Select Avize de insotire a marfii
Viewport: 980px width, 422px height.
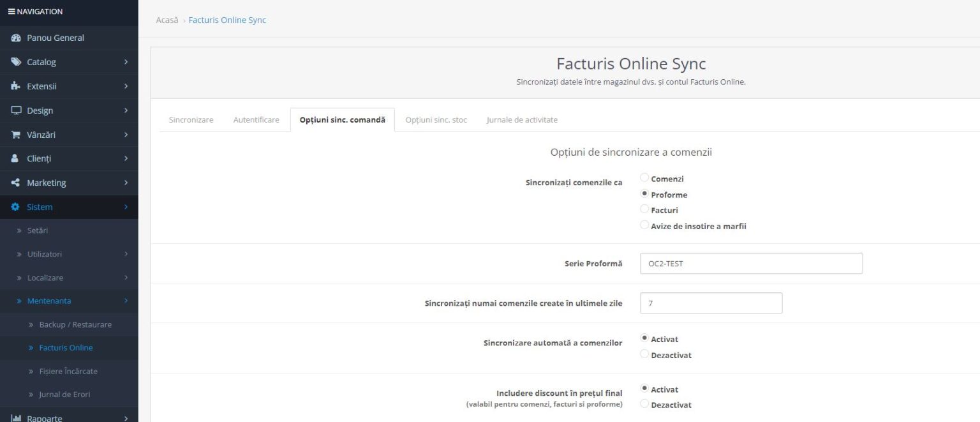[644, 225]
